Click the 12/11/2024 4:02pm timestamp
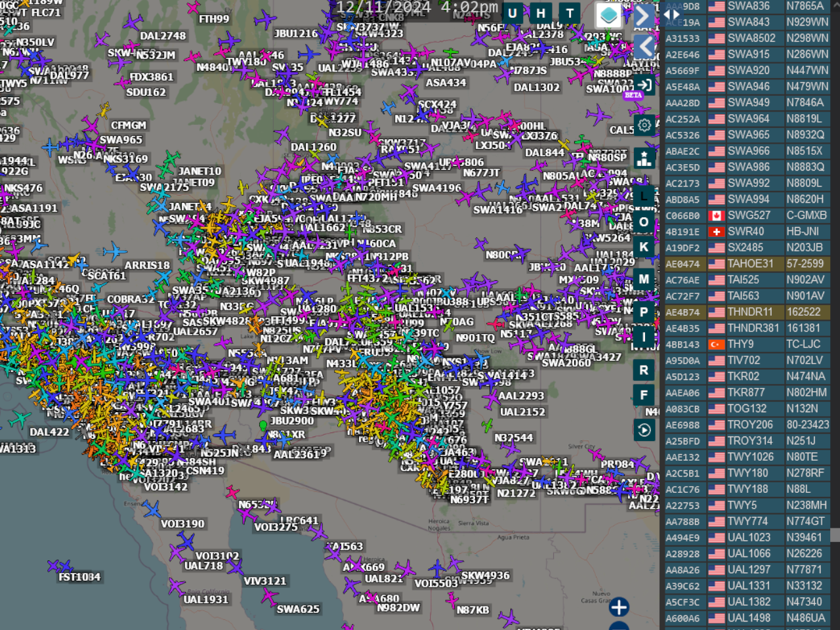840x630 pixels. tap(417, 7)
